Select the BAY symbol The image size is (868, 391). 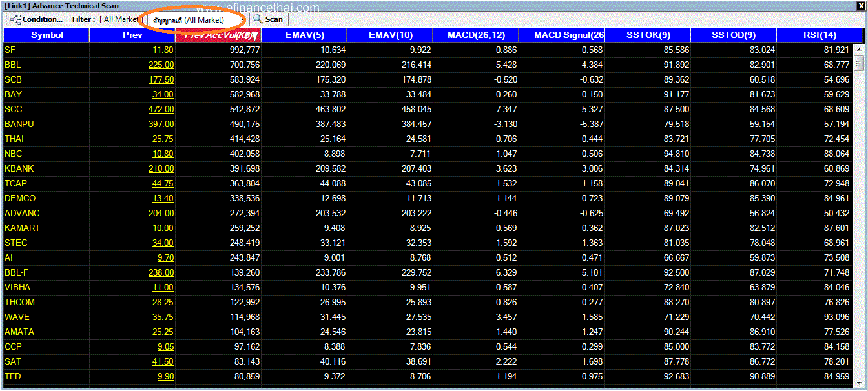tap(13, 94)
